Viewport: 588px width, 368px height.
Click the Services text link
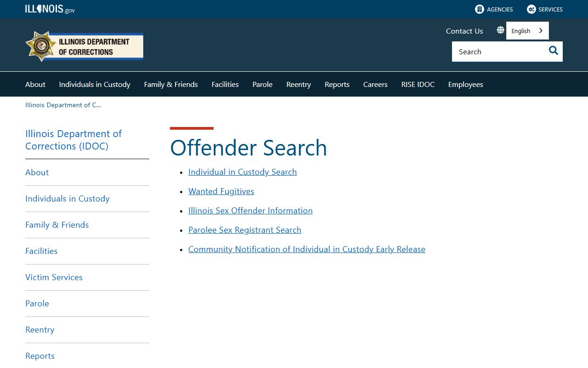click(x=550, y=9)
